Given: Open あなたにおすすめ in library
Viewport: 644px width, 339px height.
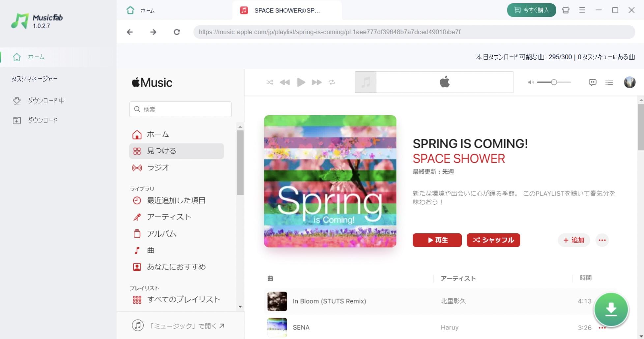Looking at the screenshot, I should pos(177,267).
